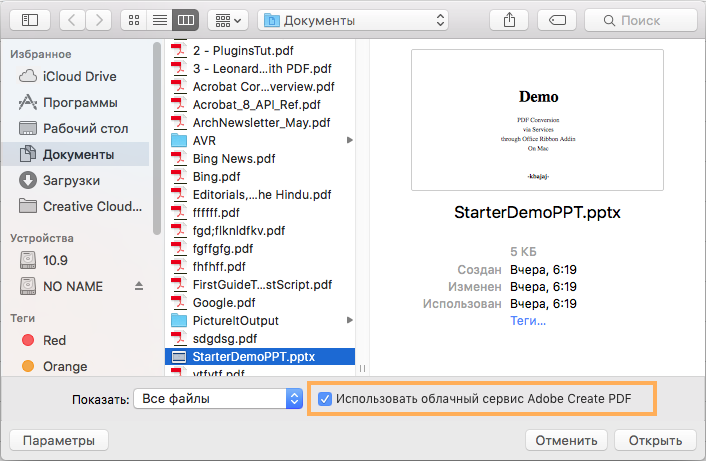
Task: Select the AVR folder
Action: [x=260, y=140]
